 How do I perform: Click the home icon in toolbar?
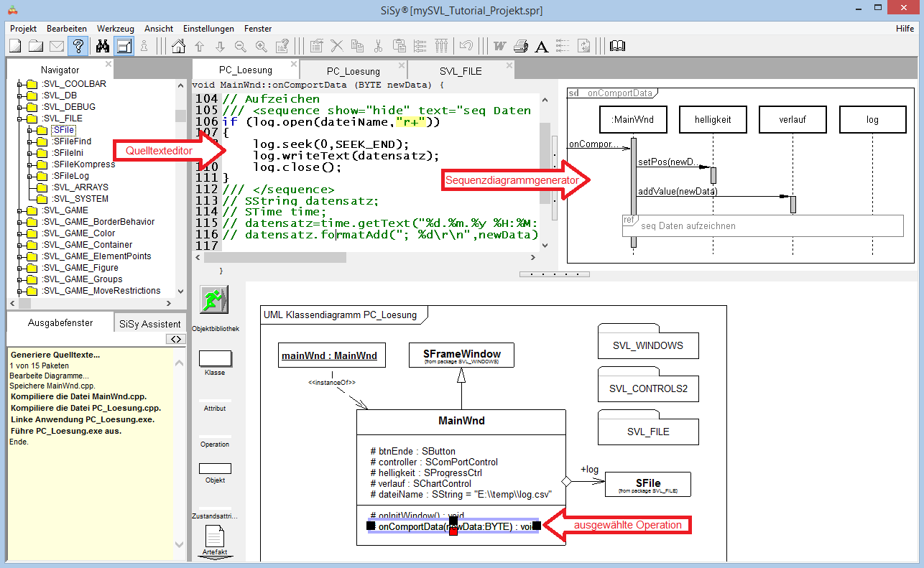click(179, 46)
